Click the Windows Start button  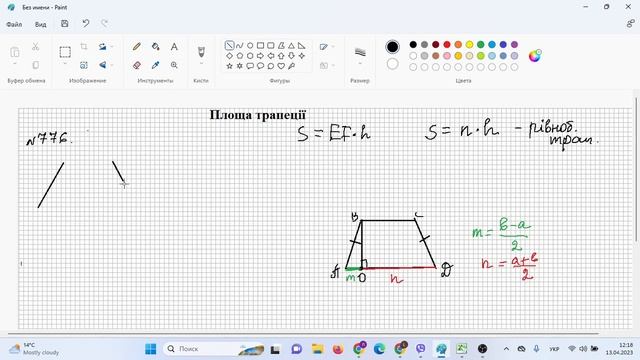[x=151, y=349]
